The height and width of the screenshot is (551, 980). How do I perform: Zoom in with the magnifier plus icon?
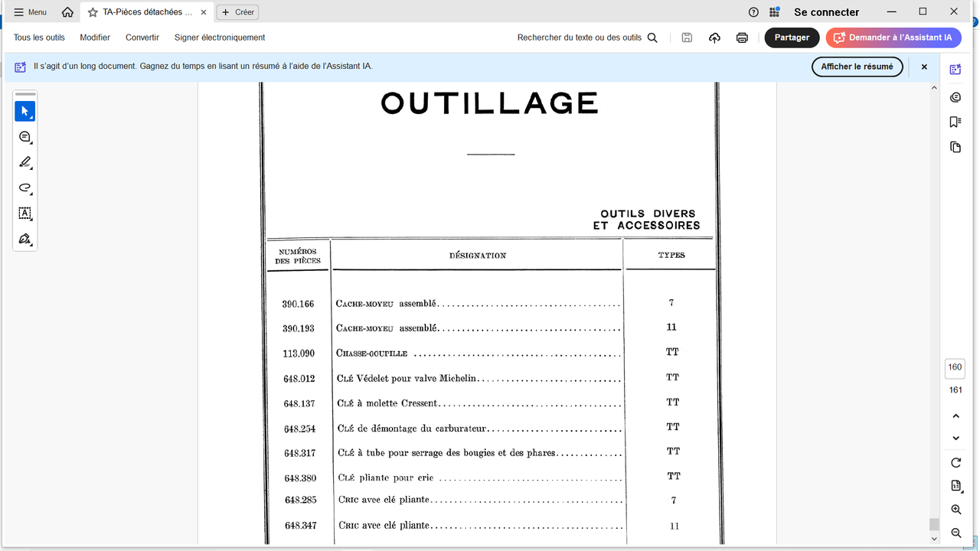pos(955,510)
